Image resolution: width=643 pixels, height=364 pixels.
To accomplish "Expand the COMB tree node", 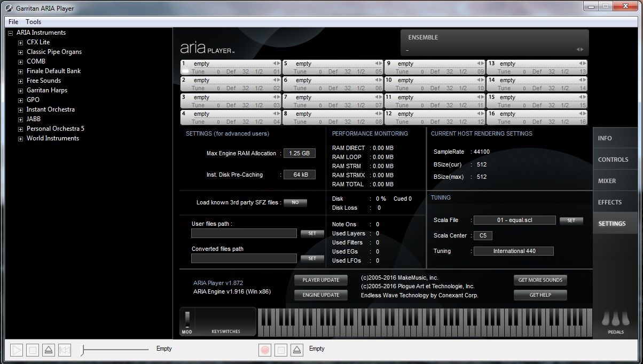I will [x=21, y=61].
